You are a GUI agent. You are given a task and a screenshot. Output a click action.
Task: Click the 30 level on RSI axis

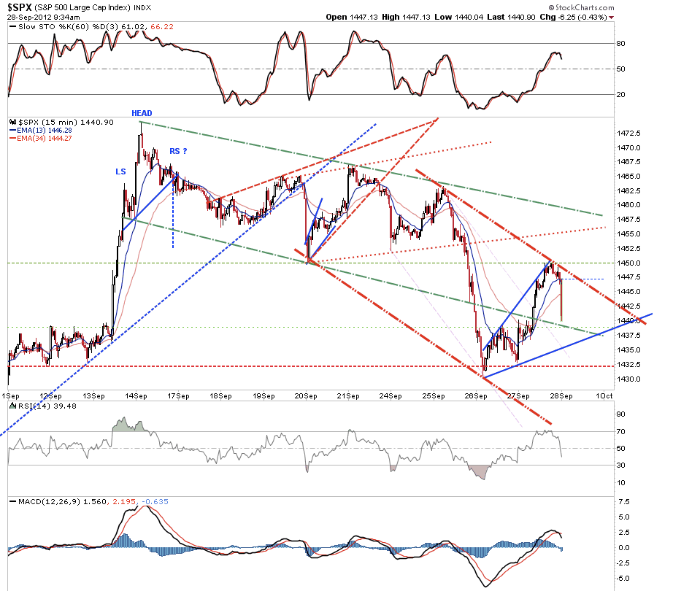[x=620, y=465]
